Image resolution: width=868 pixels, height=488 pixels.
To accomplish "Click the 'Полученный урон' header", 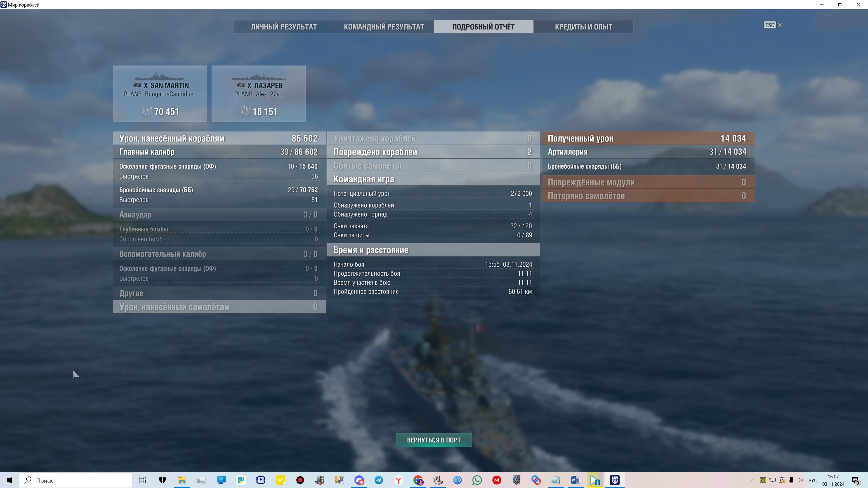I will click(648, 138).
